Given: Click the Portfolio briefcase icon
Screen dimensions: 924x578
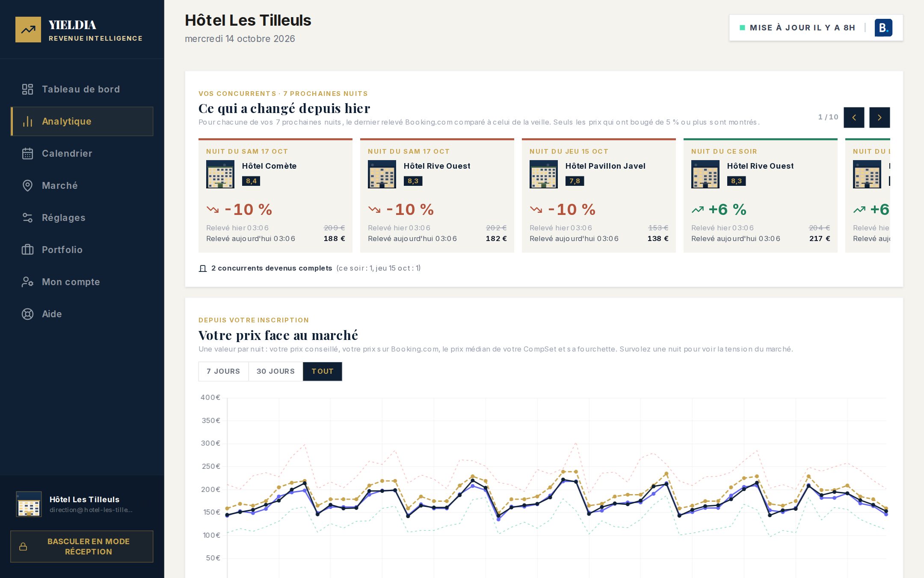Looking at the screenshot, I should click(27, 250).
